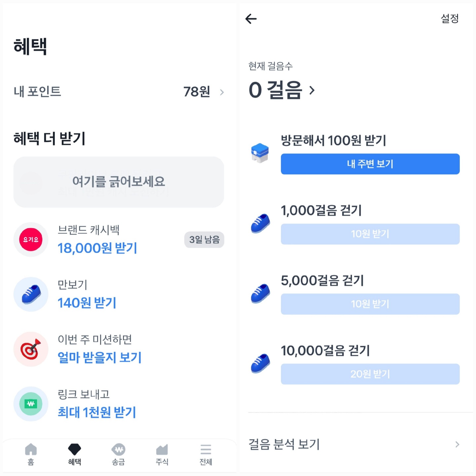
Task: Switch to the 송금 tab
Action: [x=118, y=455]
